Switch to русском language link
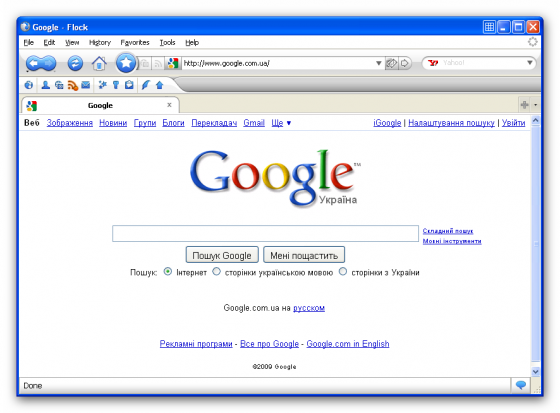 pos(309,308)
